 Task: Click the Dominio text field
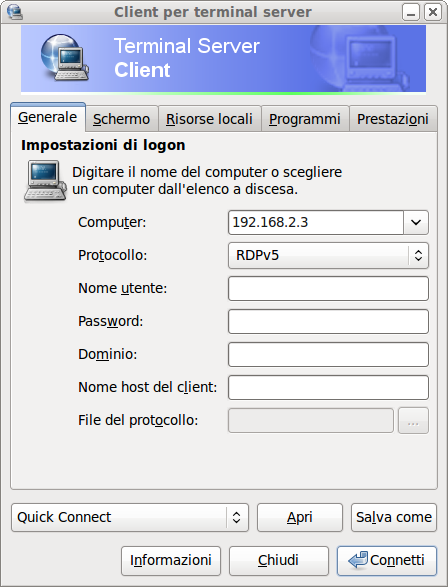[x=328, y=355]
